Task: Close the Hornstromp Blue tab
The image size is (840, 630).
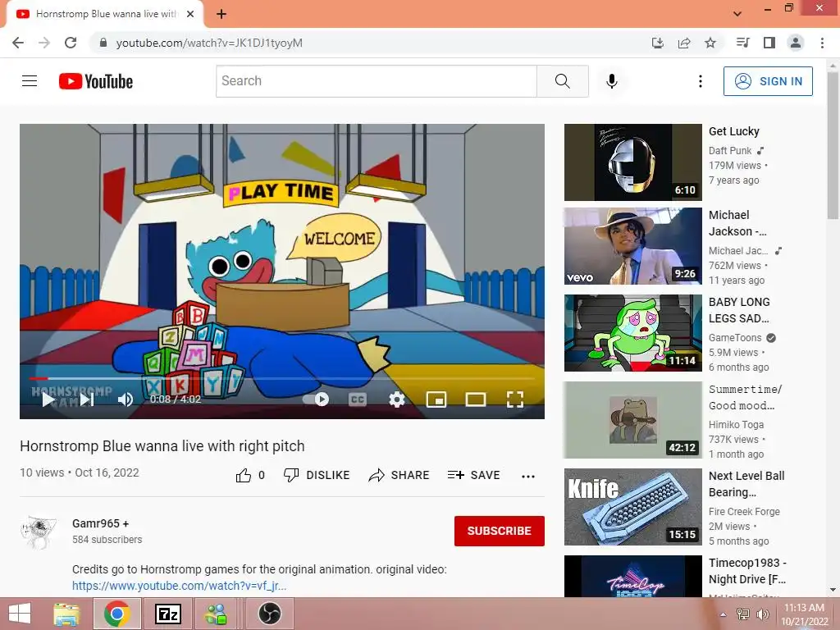Action: (190, 15)
